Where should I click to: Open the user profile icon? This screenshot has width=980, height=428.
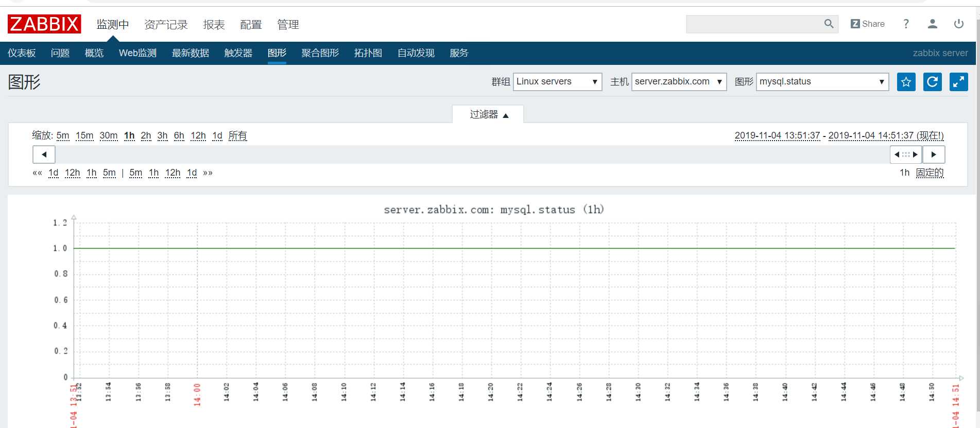(932, 24)
